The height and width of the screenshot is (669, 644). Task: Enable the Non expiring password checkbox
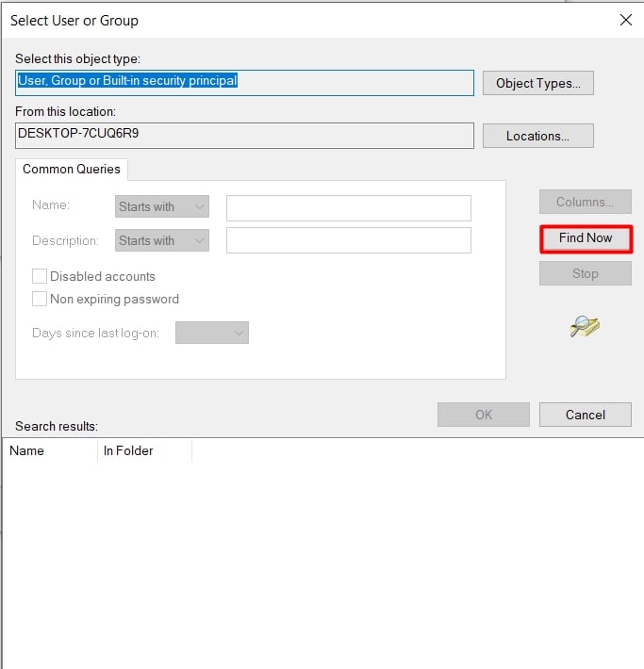click(x=40, y=299)
